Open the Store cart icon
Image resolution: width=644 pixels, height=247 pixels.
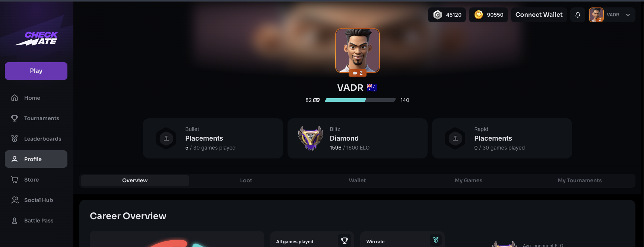coord(15,180)
